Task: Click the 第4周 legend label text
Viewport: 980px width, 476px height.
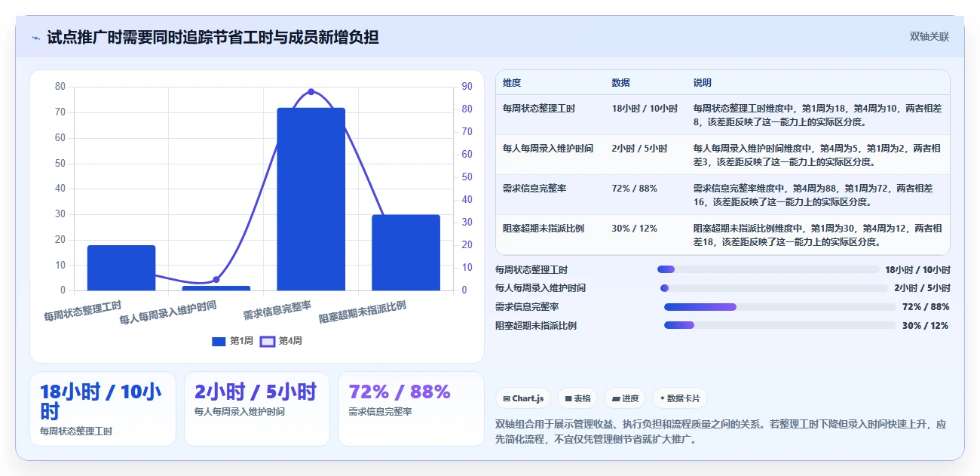Action: [x=290, y=341]
